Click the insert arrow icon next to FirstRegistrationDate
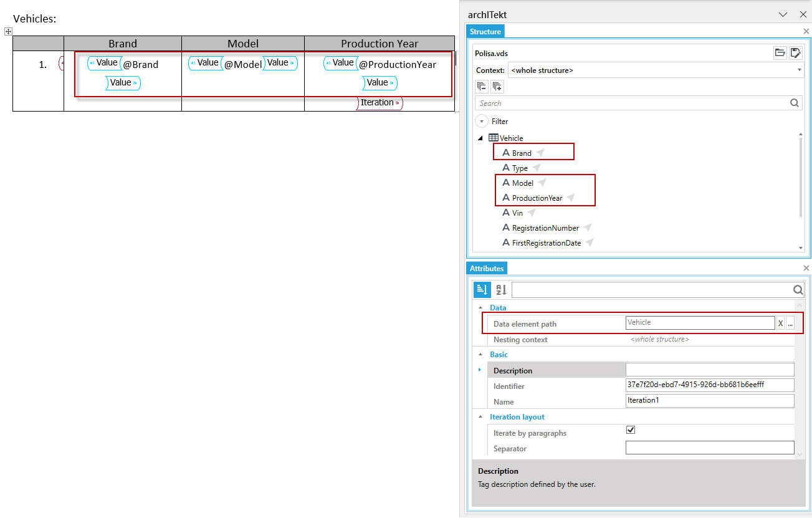This screenshot has height=518, width=812. [x=589, y=242]
